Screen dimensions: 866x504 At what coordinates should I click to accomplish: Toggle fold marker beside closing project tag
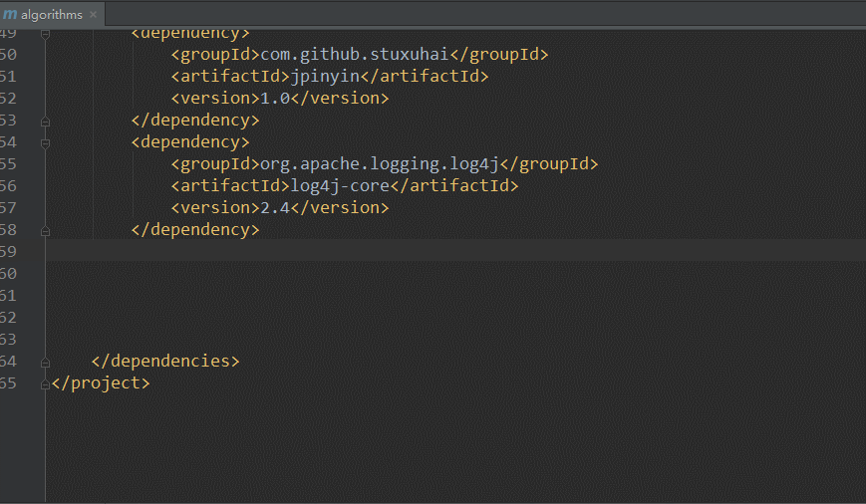pos(45,384)
